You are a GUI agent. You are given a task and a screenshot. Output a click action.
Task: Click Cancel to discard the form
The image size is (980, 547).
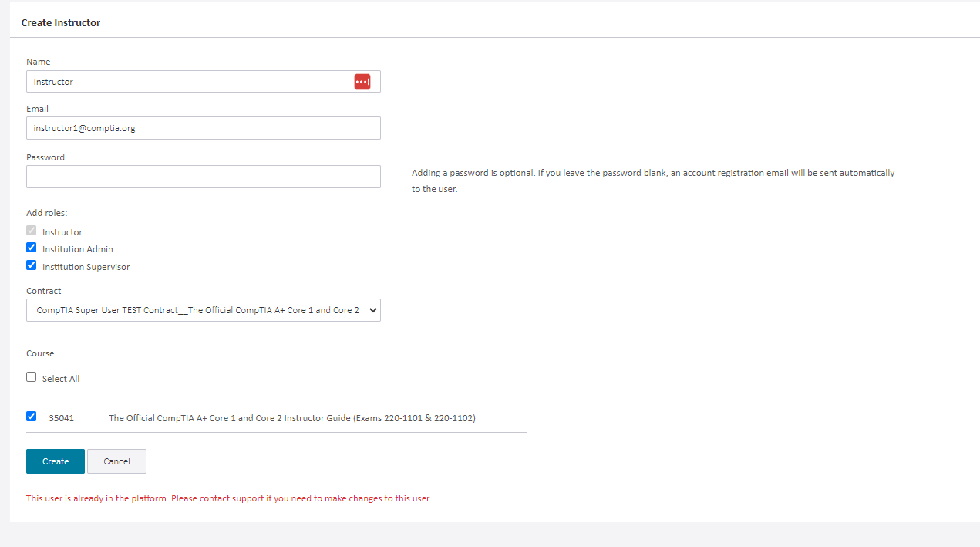[116, 461]
